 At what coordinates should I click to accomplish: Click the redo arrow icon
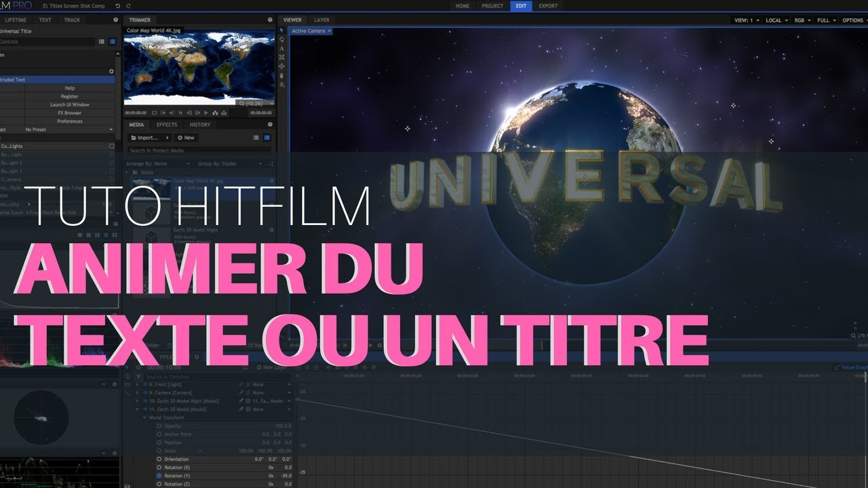pos(128,5)
